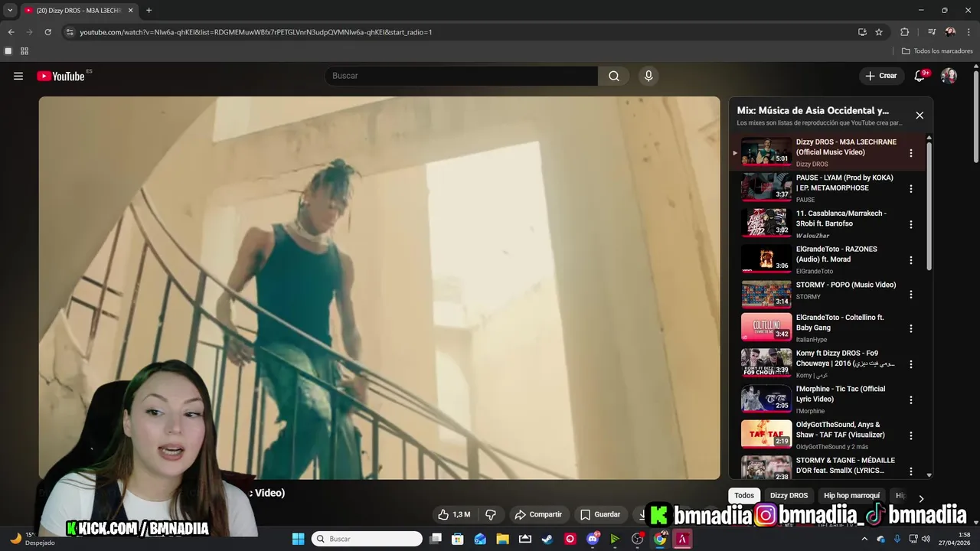Viewport: 980px width, 551px height.
Task: Open options for PAUSE - LYAM row
Action: 910,189
